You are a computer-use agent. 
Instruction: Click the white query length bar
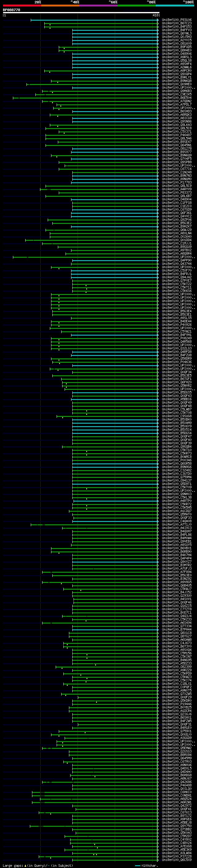click(81, 12)
